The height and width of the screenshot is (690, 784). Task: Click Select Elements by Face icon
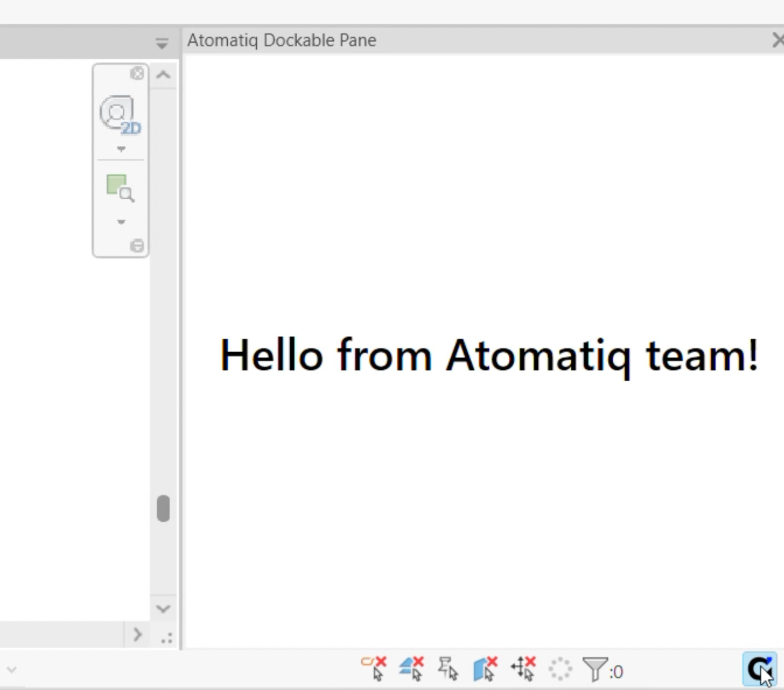pyautogui.click(x=485, y=669)
